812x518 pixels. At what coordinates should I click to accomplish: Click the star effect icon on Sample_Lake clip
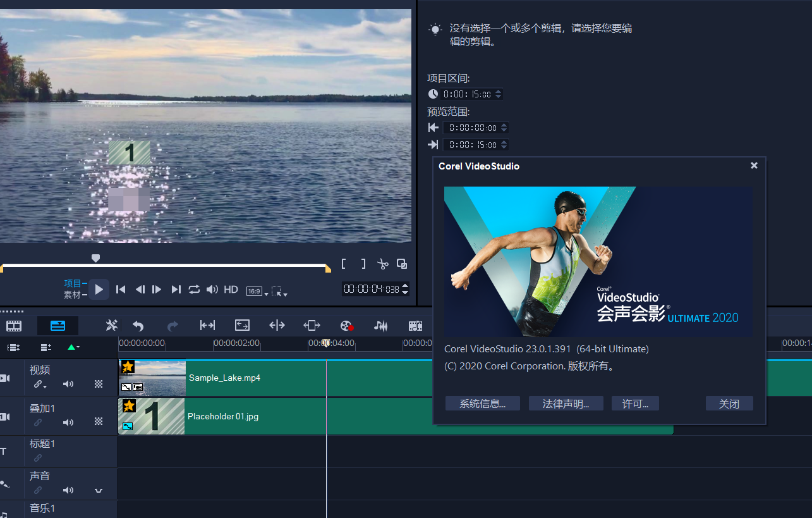click(128, 367)
